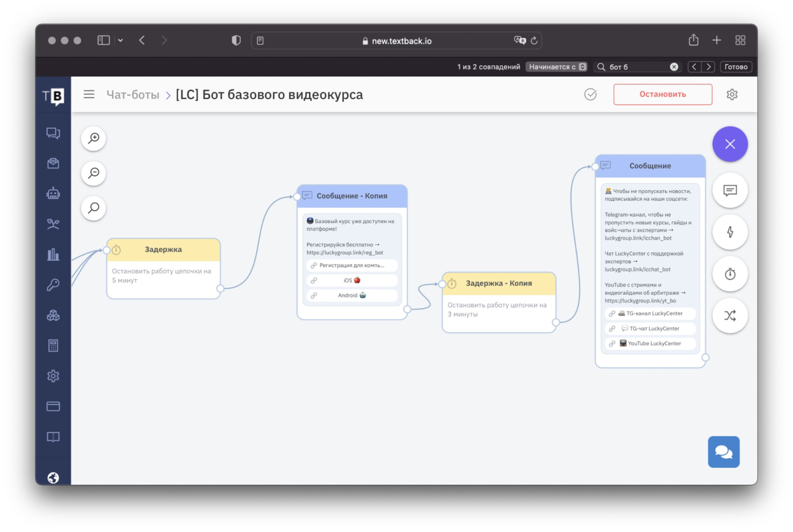Open the cubes integrations icon in the sidebar
This screenshot has height=532, width=793.
tap(53, 315)
